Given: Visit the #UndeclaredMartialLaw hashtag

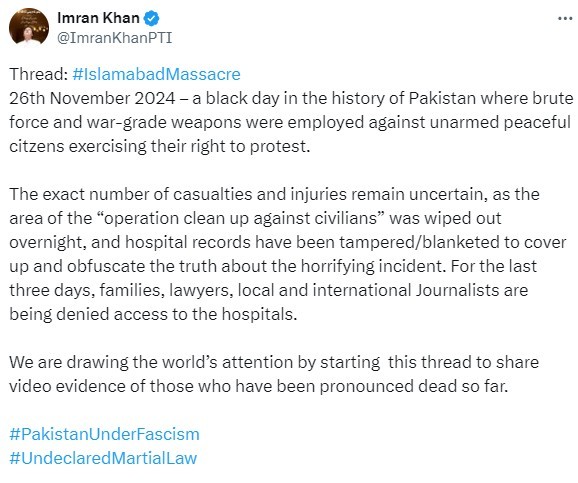Looking at the screenshot, I should (x=103, y=458).
